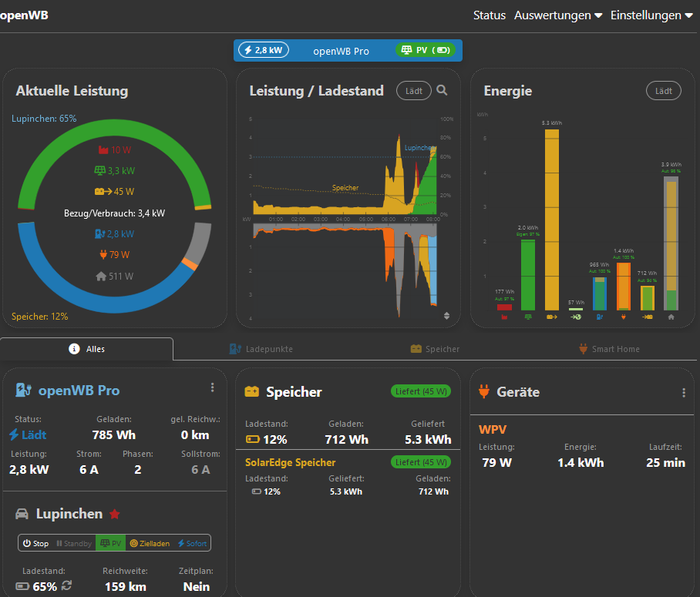Viewport: 700px width, 597px height.
Task: Click the battery output icon showing 45 W
Action: pos(103,191)
